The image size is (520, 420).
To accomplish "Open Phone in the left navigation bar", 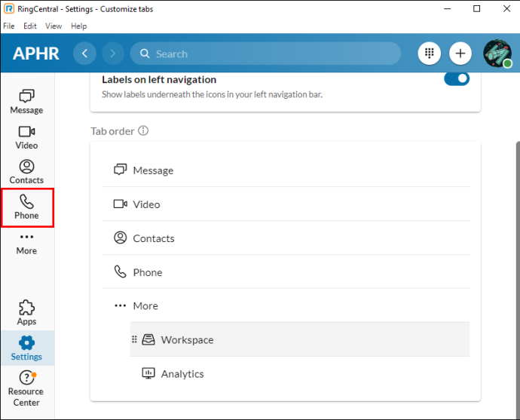I will coord(26,207).
